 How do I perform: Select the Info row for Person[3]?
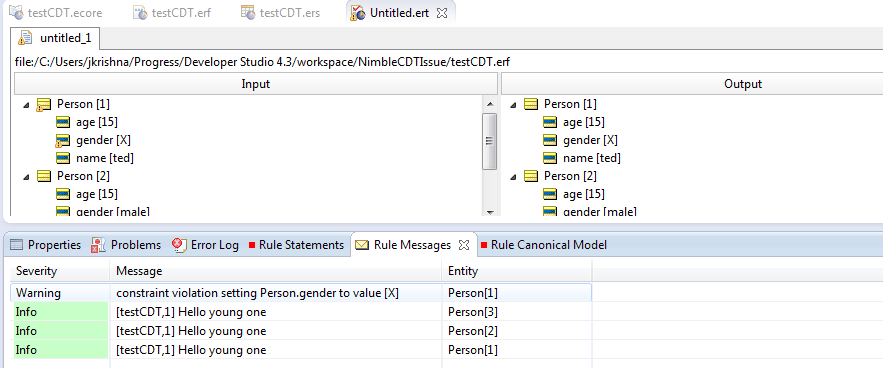tap(301, 312)
